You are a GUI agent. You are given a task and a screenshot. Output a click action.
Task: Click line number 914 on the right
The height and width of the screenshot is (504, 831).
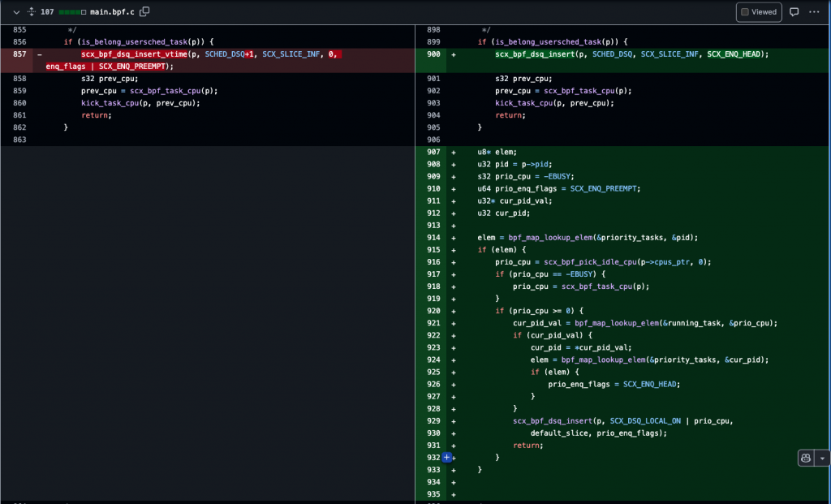434,237
